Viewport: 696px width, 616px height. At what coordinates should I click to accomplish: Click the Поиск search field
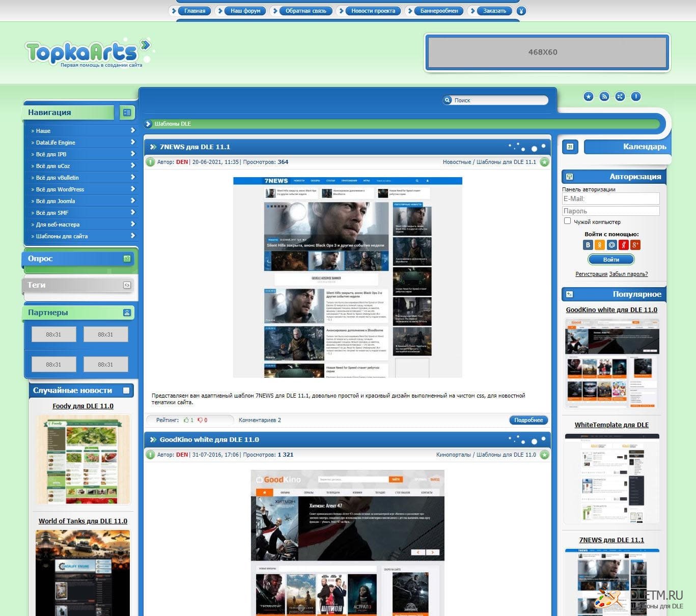point(499,100)
